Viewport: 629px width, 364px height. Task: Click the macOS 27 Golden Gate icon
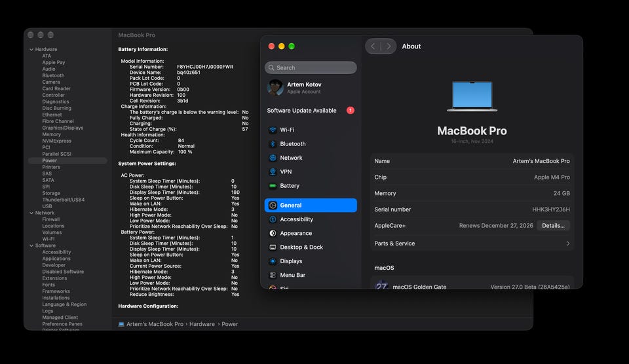point(381,286)
